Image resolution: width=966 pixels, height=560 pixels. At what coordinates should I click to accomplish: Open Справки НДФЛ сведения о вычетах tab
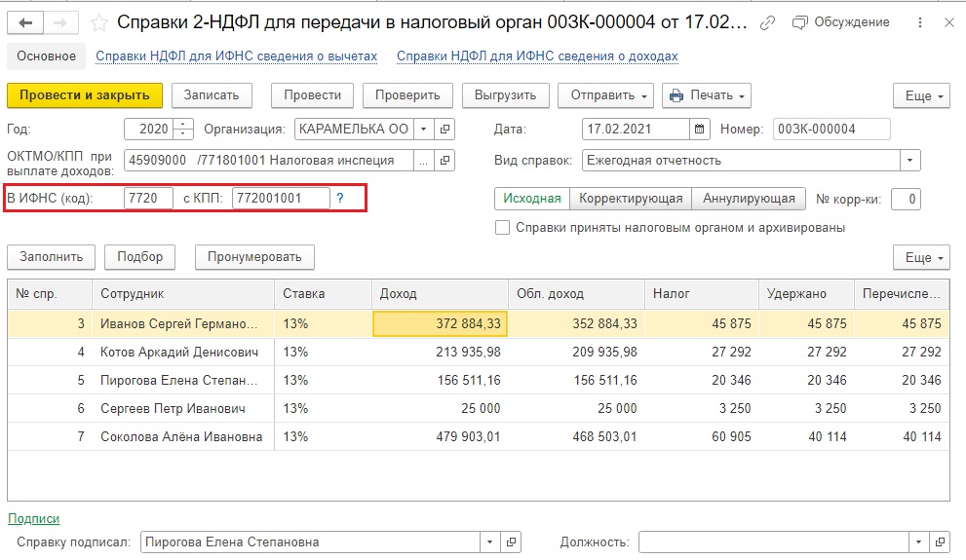coord(236,56)
